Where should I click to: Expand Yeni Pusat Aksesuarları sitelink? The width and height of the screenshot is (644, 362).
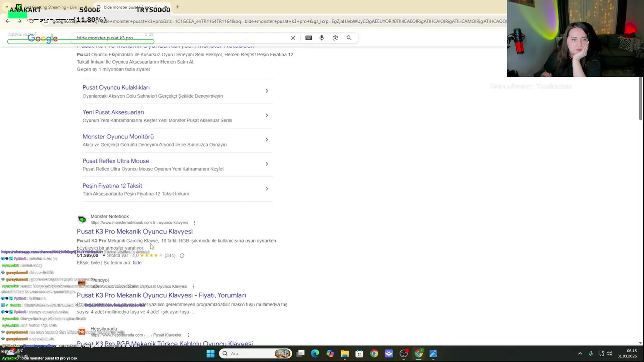267,115
